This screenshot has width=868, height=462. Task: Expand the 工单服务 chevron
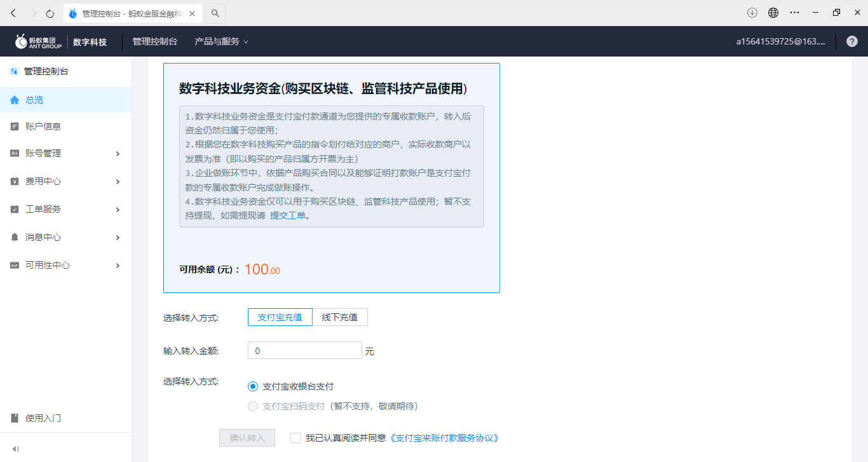118,209
